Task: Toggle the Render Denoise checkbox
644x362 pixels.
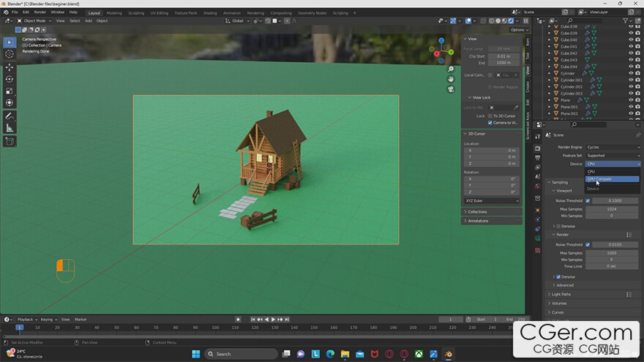Action: pos(558,277)
